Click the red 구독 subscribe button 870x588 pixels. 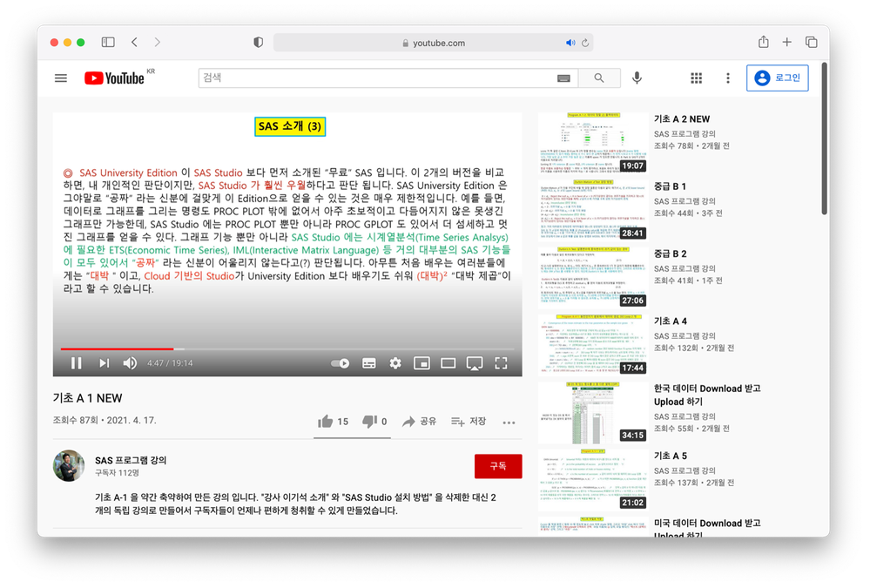tap(498, 466)
